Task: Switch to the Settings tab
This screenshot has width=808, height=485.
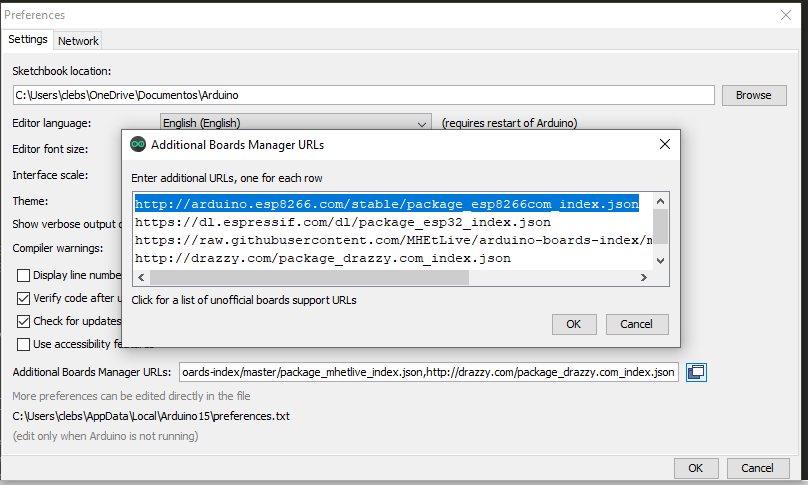Action: (27, 40)
